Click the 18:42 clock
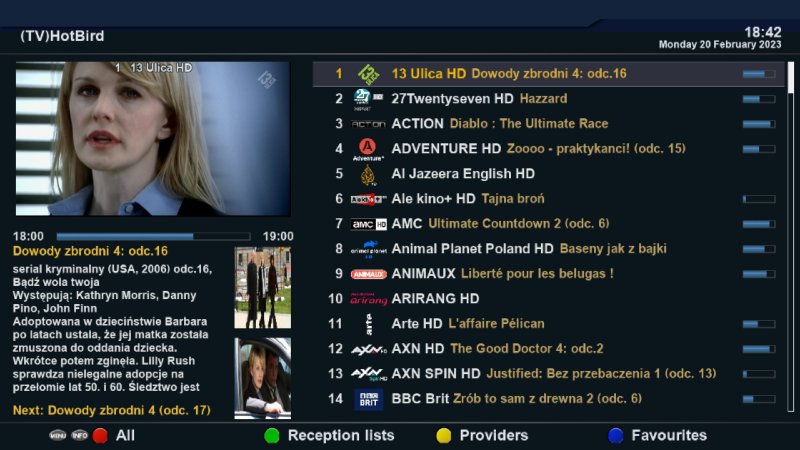800x450 pixels. point(763,33)
